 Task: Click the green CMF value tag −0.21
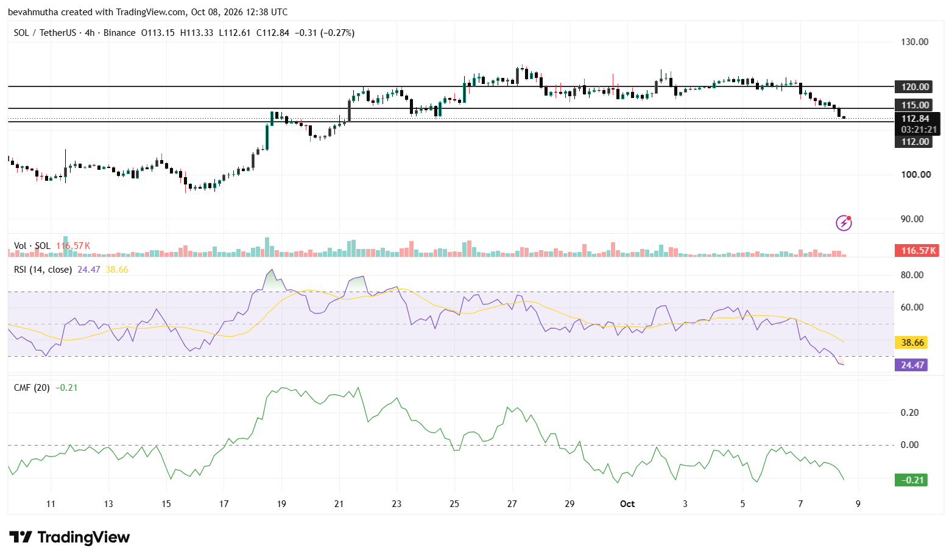point(912,480)
